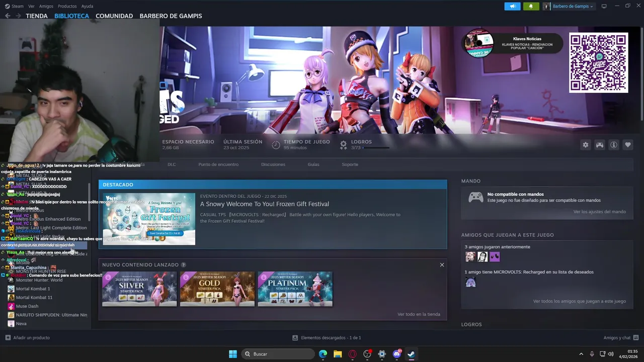
Task: Click the TIEMPO DE JUEGO clock icon
Action: tap(276, 145)
